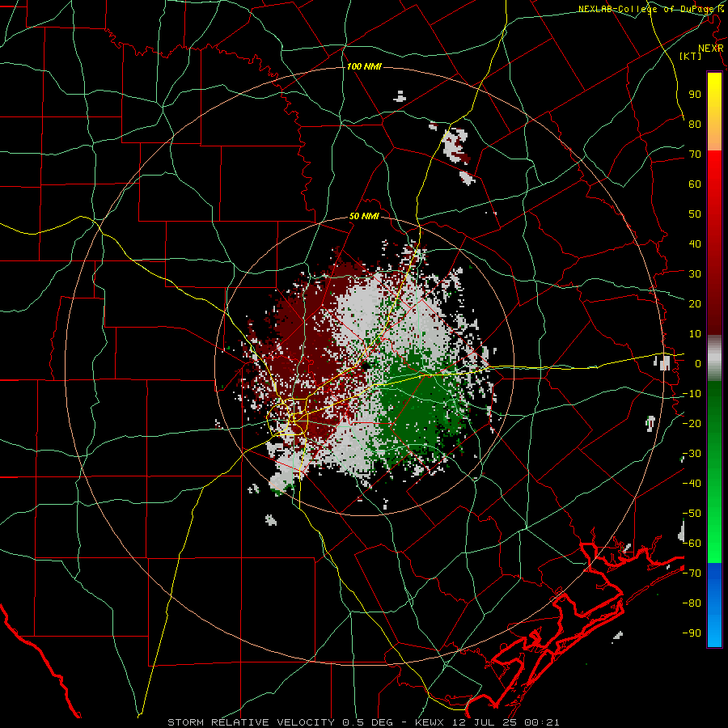Image resolution: width=728 pixels, height=728 pixels.
Task: Click the gray zero-velocity segment of the color bar
Action: 714,358
